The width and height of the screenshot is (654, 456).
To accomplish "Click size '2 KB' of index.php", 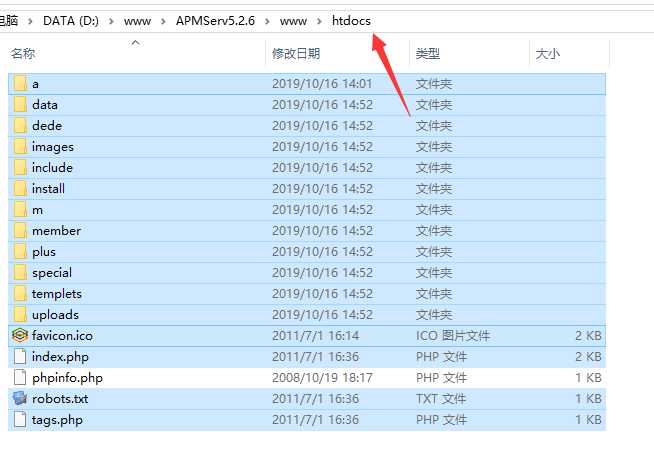I will point(588,357).
